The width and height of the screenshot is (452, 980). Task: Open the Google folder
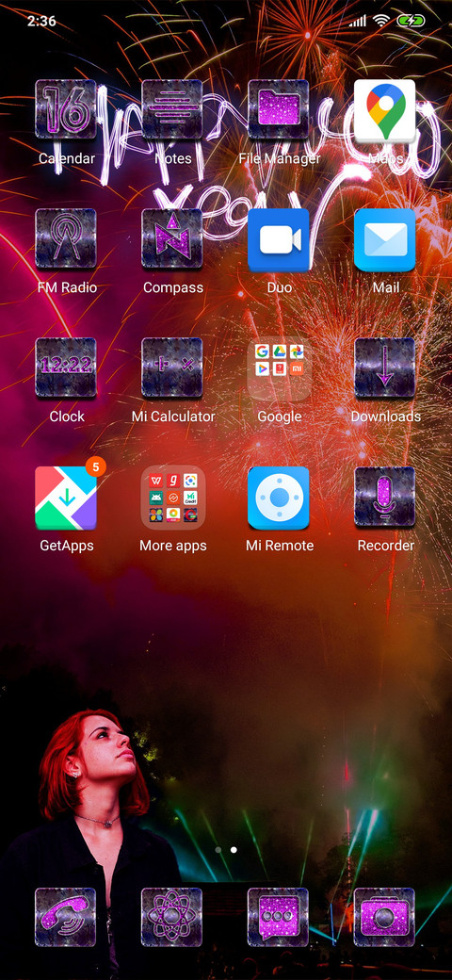coord(279,368)
